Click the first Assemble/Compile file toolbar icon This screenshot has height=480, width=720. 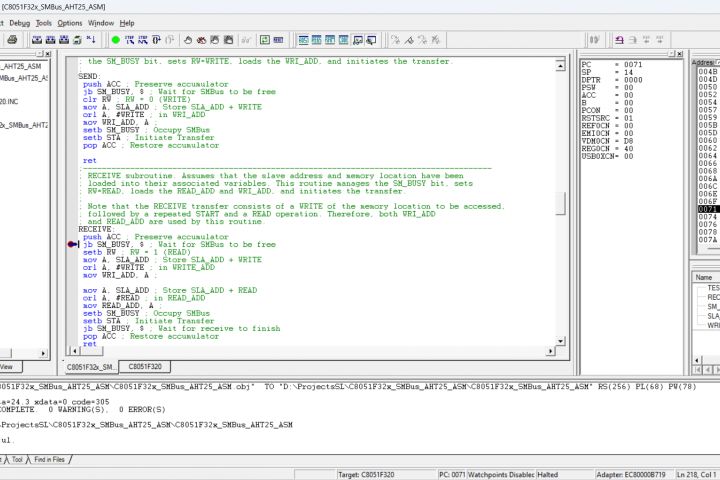37,40
